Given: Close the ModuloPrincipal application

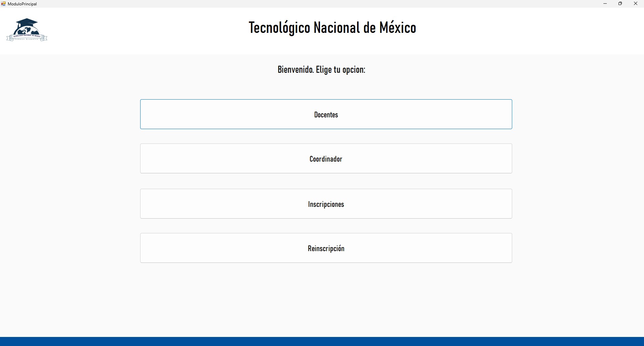Looking at the screenshot, I should pos(635,4).
